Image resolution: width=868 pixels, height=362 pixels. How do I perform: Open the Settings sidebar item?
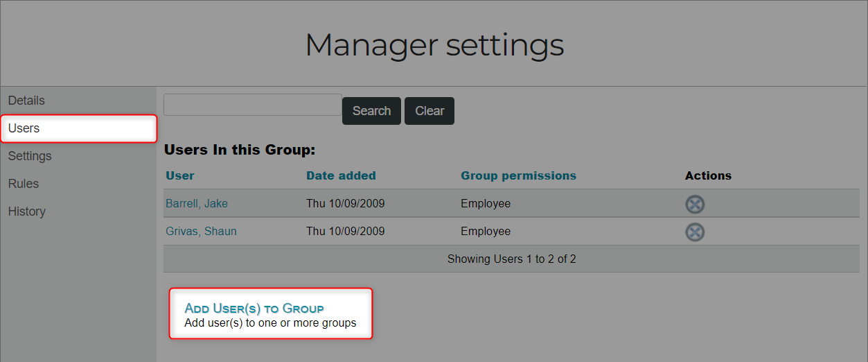click(30, 156)
